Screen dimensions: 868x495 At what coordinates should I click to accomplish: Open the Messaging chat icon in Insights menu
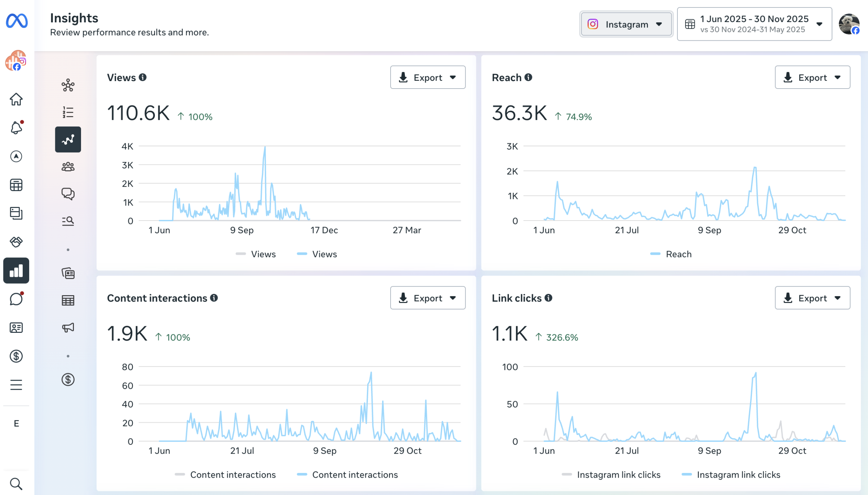tap(68, 194)
